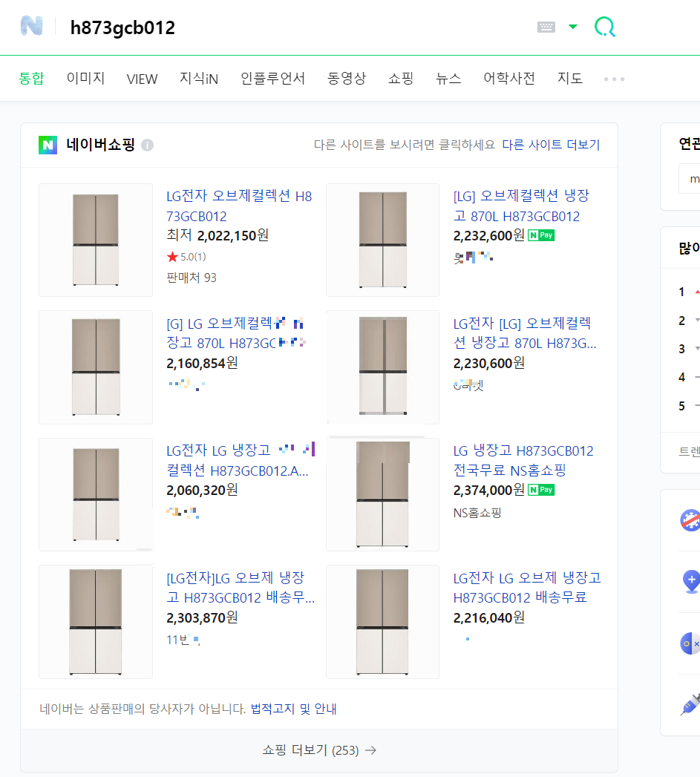Open the 법적고지 및 안내 link
Image resolution: width=700 pixels, height=777 pixels.
coord(293,709)
